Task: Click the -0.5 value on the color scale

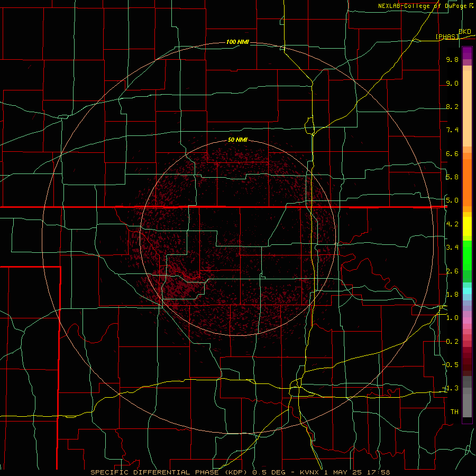Action: coord(451,364)
